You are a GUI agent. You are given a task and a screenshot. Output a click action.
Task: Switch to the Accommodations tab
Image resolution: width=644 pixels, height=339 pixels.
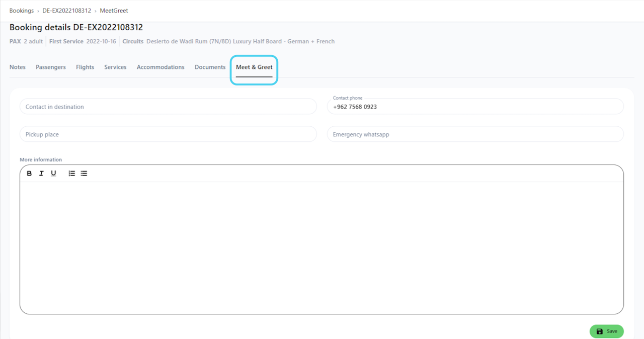click(x=160, y=67)
